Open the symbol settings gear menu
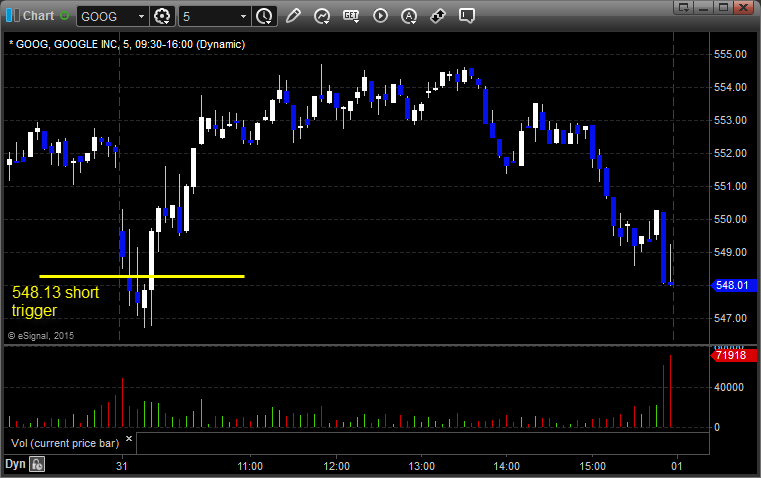 coord(162,16)
